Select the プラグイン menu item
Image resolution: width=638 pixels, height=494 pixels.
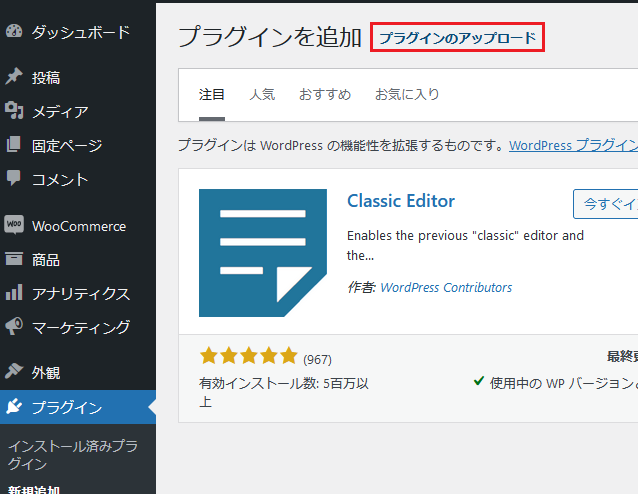(78, 407)
